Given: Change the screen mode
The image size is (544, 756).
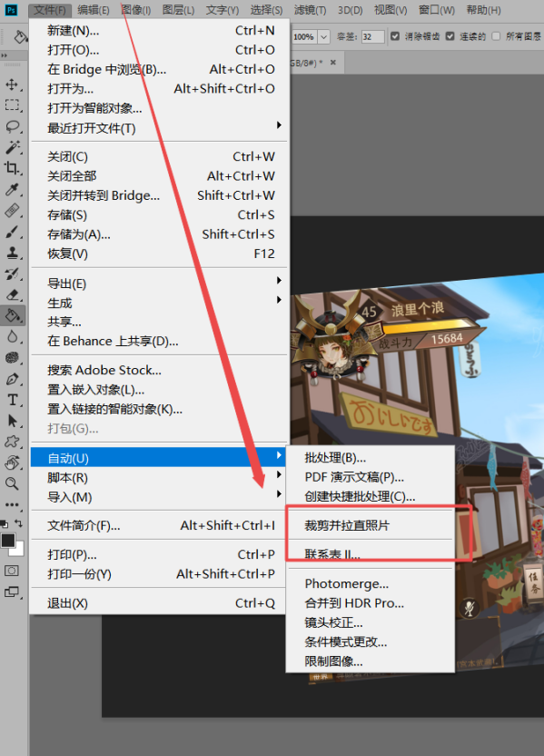Looking at the screenshot, I should pyautogui.click(x=12, y=592).
